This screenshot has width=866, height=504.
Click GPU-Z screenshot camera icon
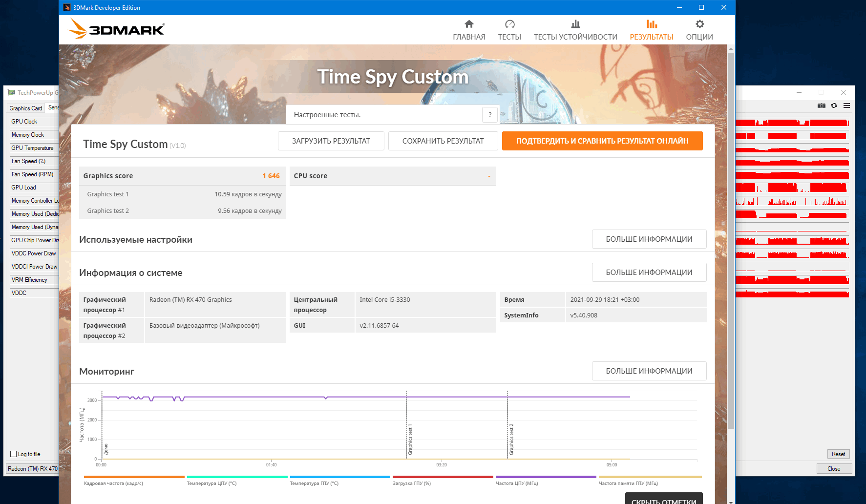coord(822,105)
